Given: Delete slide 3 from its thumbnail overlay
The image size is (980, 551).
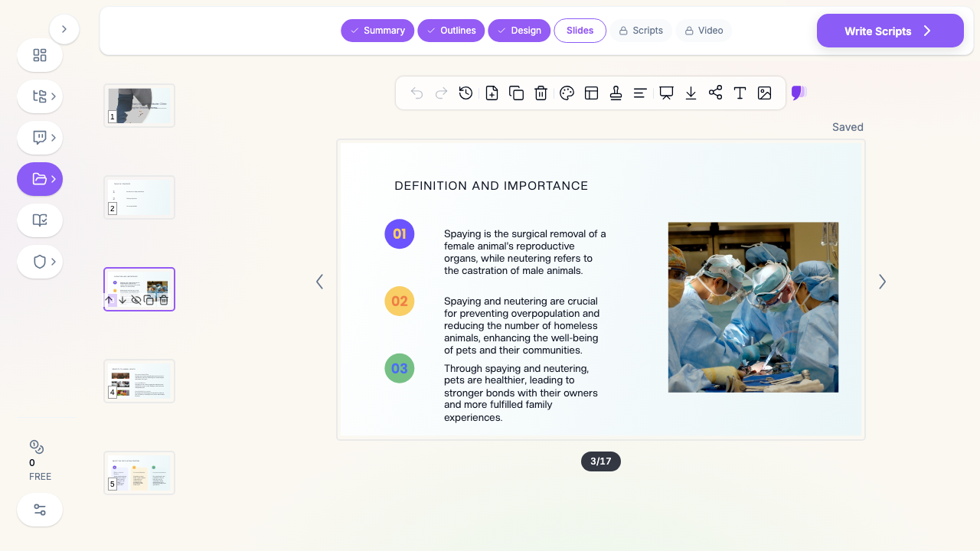Looking at the screenshot, I should pyautogui.click(x=163, y=300).
